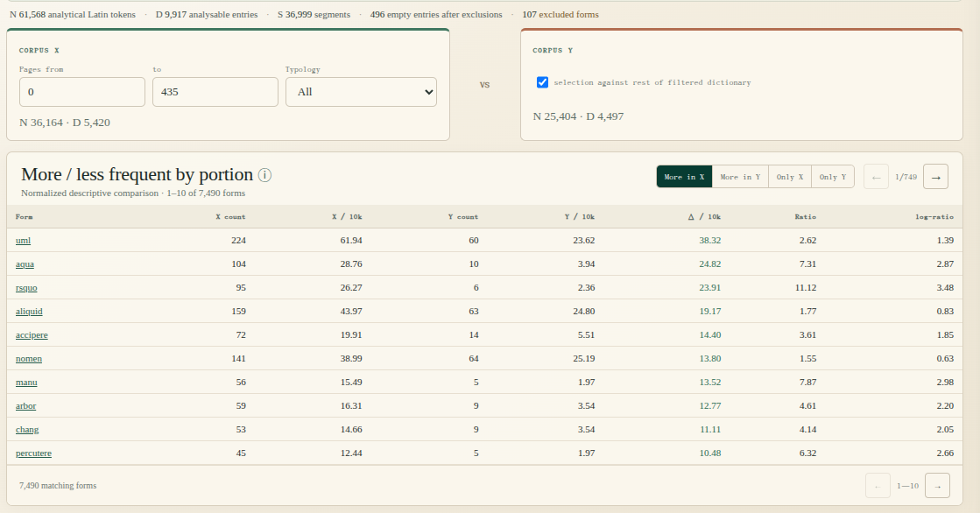Click the 16.31 X / 10k value for arbor

351,406
